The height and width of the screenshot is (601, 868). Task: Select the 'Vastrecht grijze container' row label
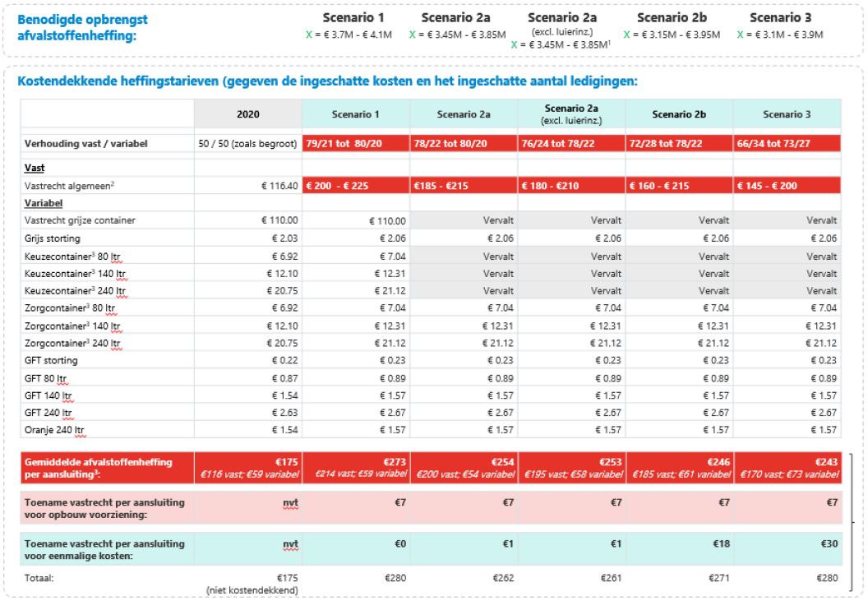click(x=79, y=220)
